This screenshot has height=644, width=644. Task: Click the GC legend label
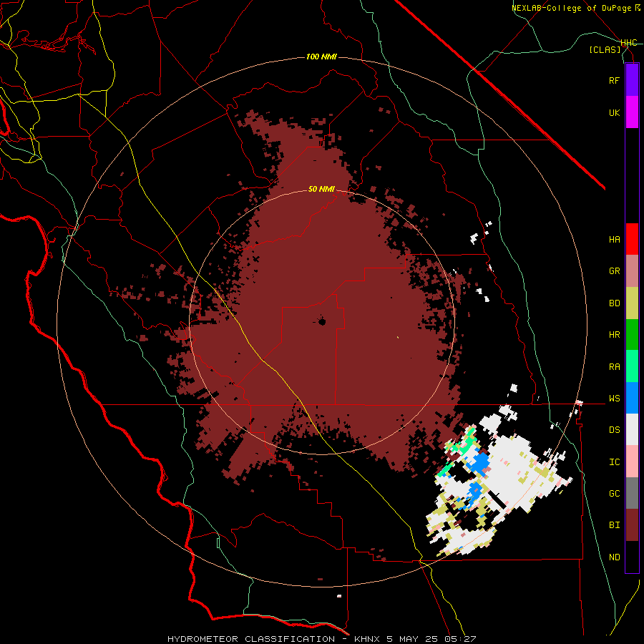614,494
